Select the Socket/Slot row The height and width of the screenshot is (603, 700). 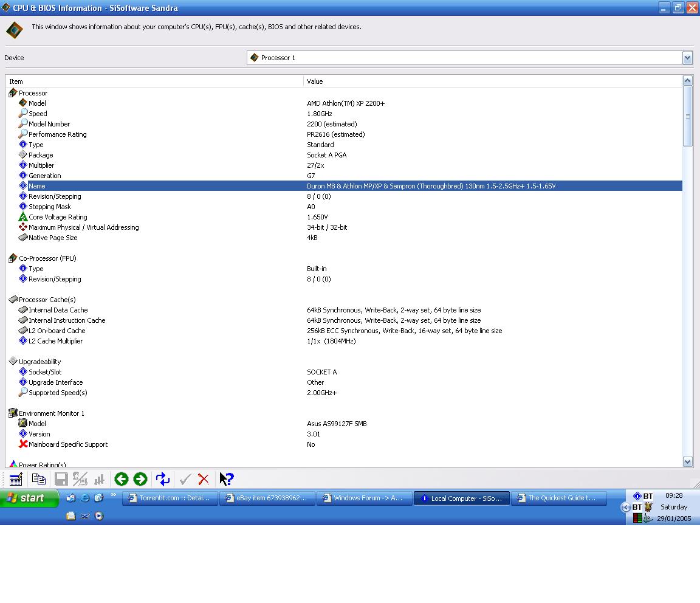(x=351, y=371)
